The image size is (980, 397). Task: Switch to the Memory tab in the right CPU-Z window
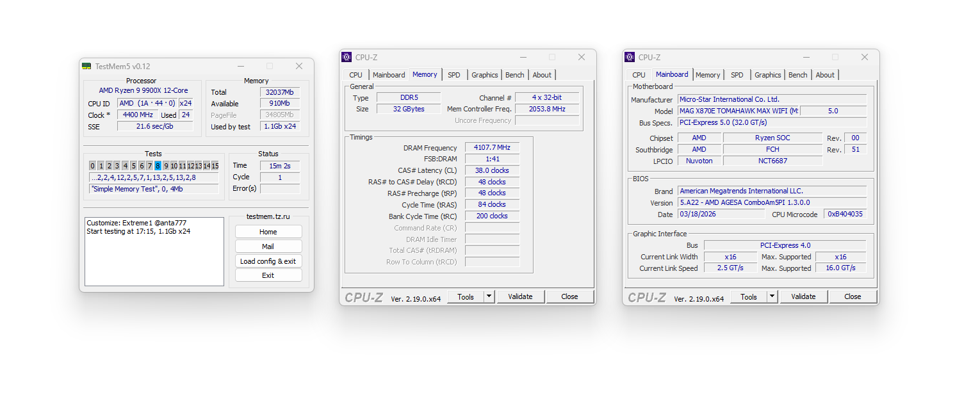click(x=708, y=74)
